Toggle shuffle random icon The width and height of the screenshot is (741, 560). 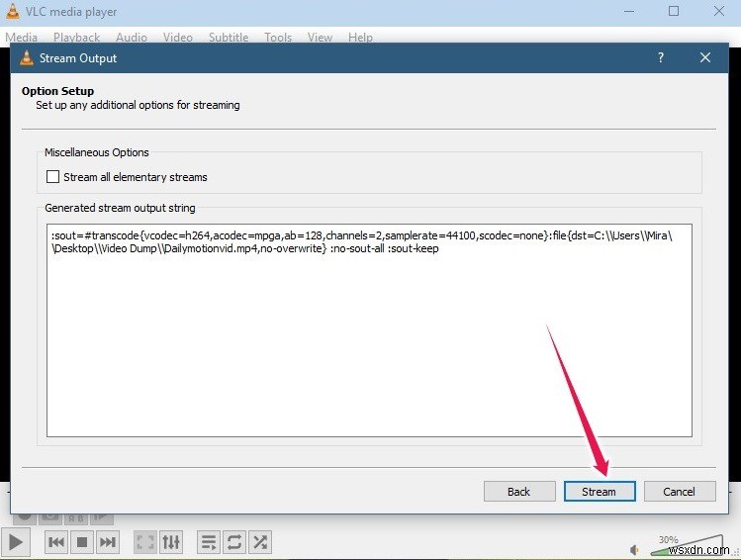pyautogui.click(x=260, y=542)
